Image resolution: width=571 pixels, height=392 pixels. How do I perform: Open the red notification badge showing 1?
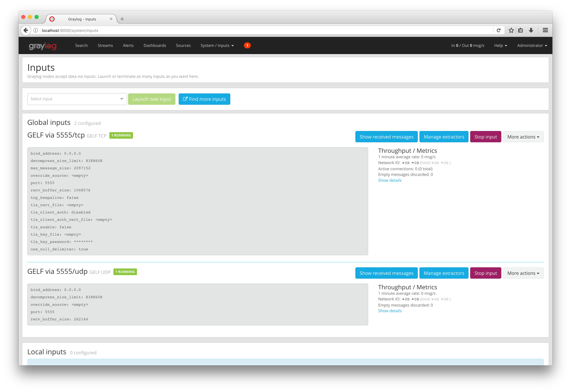[247, 45]
